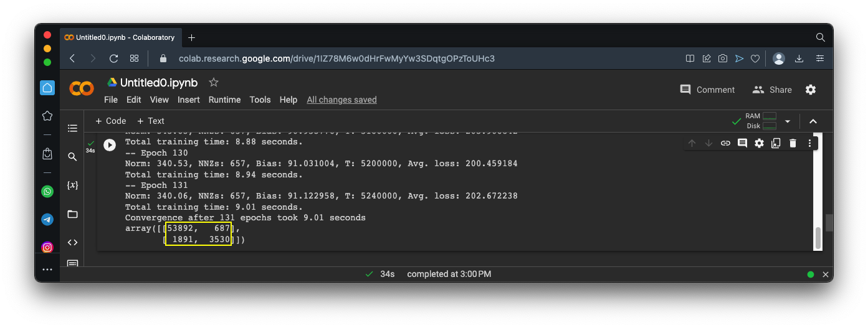Add a new Code cell
This screenshot has width=868, height=328.
coord(110,121)
